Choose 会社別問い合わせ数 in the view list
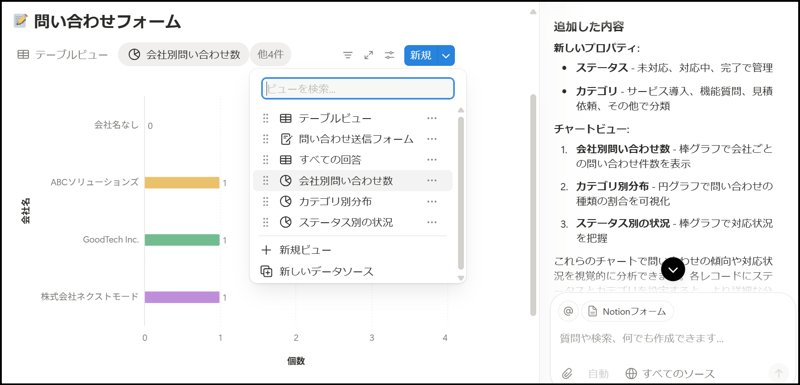Screen dimensions: 800x385 pyautogui.click(x=353, y=181)
